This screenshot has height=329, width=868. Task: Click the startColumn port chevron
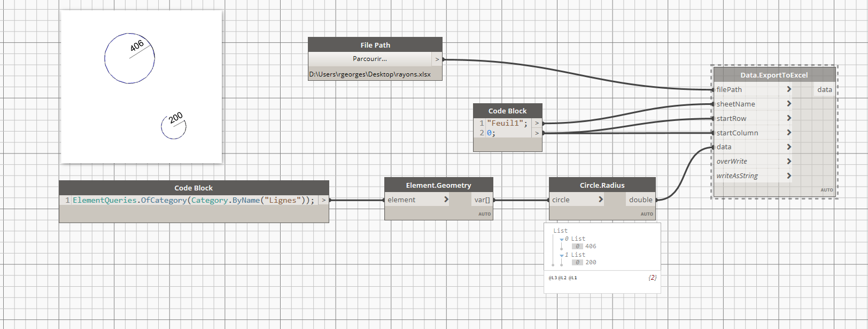pyautogui.click(x=789, y=133)
